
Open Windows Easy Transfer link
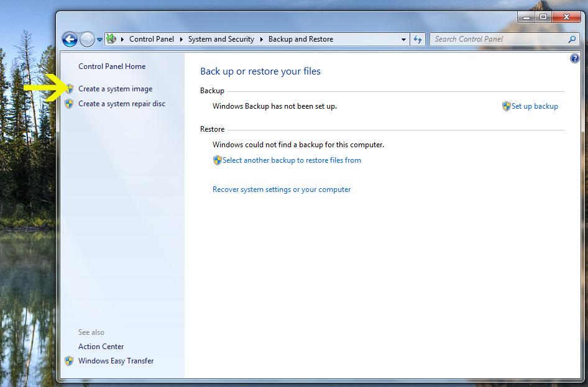pos(116,361)
